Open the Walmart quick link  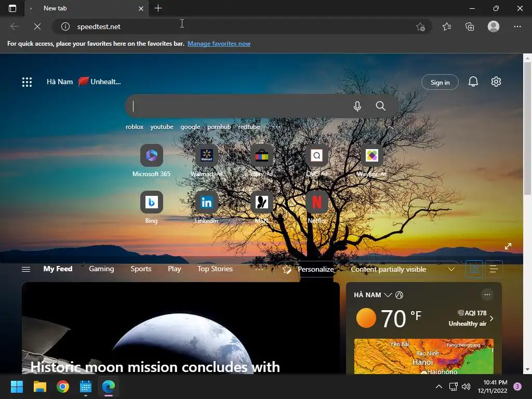click(x=206, y=161)
